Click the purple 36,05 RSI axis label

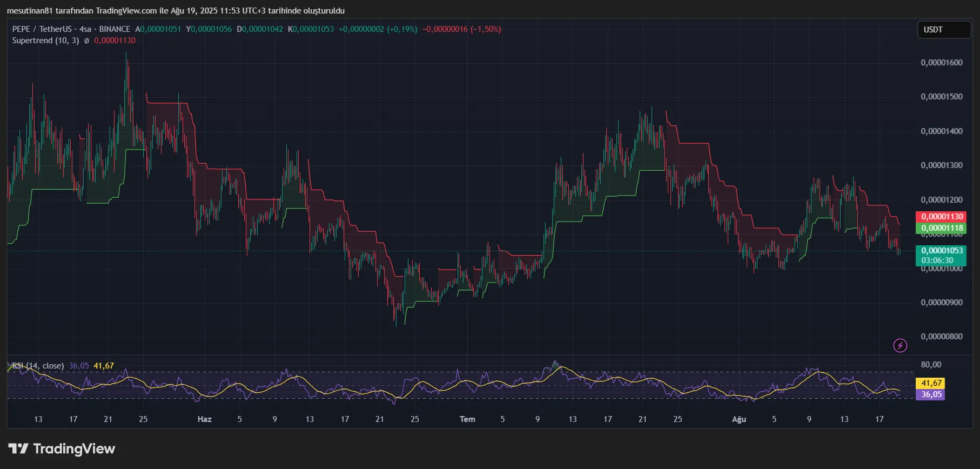click(931, 394)
